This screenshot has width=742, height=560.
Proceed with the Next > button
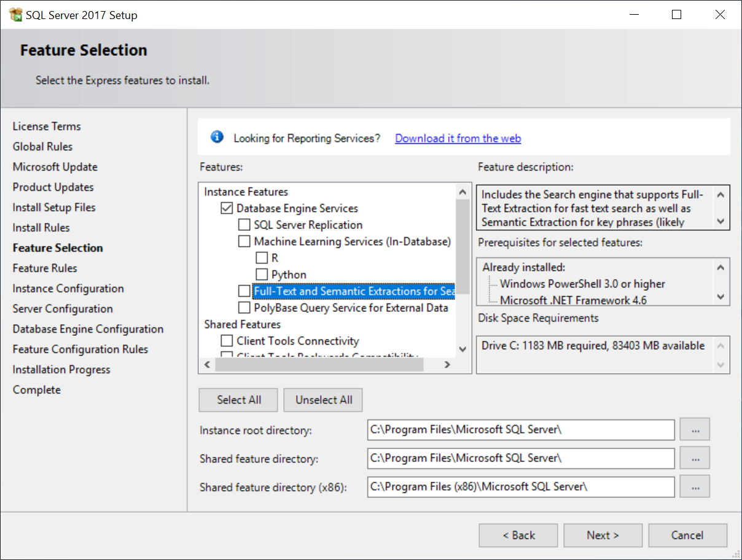click(603, 535)
